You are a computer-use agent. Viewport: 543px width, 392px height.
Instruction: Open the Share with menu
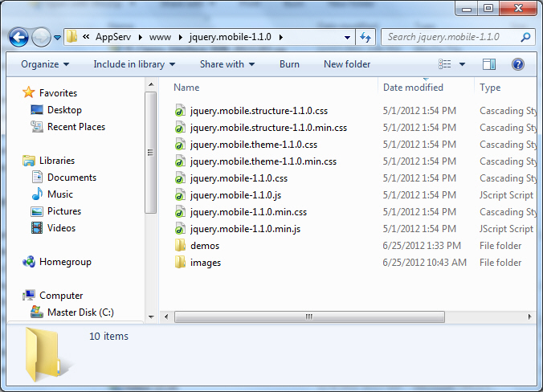[227, 64]
